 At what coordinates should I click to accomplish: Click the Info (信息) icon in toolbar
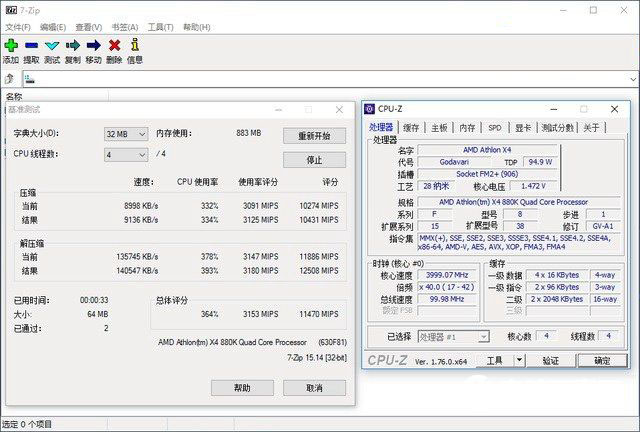[135, 45]
